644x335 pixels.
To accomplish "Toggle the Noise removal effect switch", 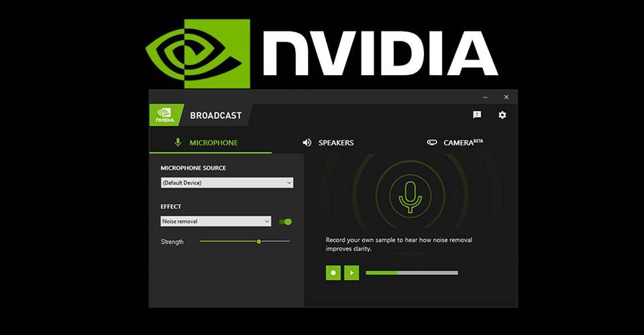I will (286, 221).
